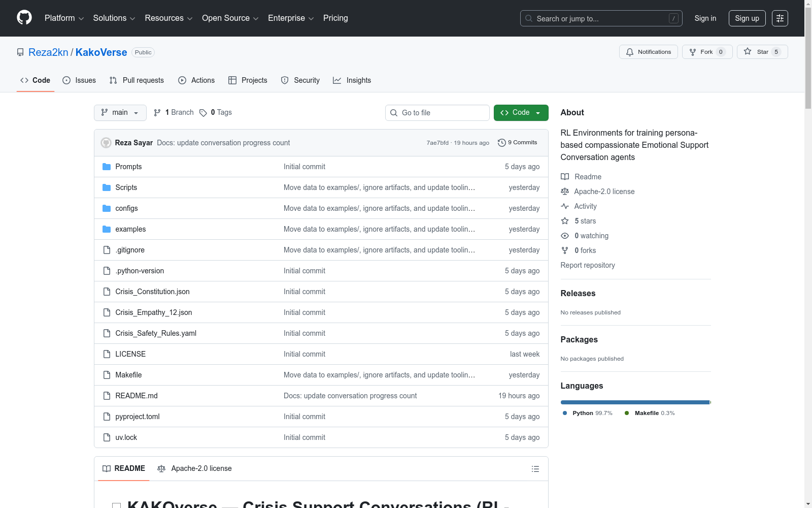Open Crisis_Safety_Rules.yaml file

click(156, 333)
